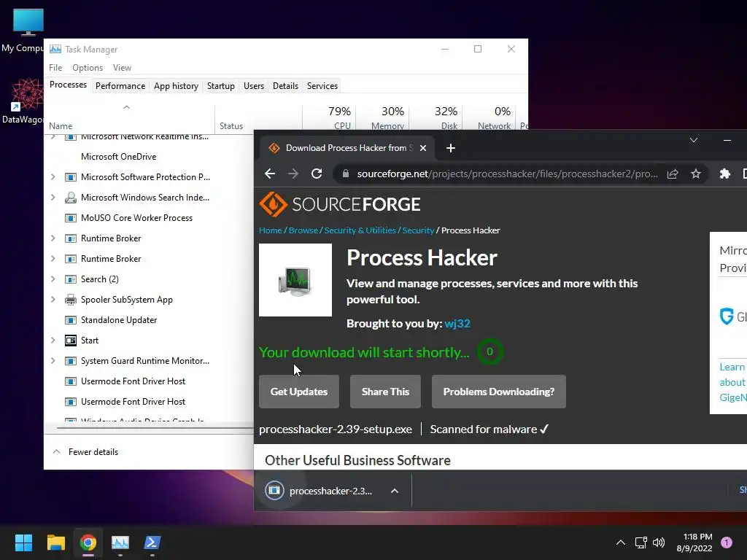Expand Microsoft Windows Search Indexer row
Screen dimensions: 747x560
point(53,198)
